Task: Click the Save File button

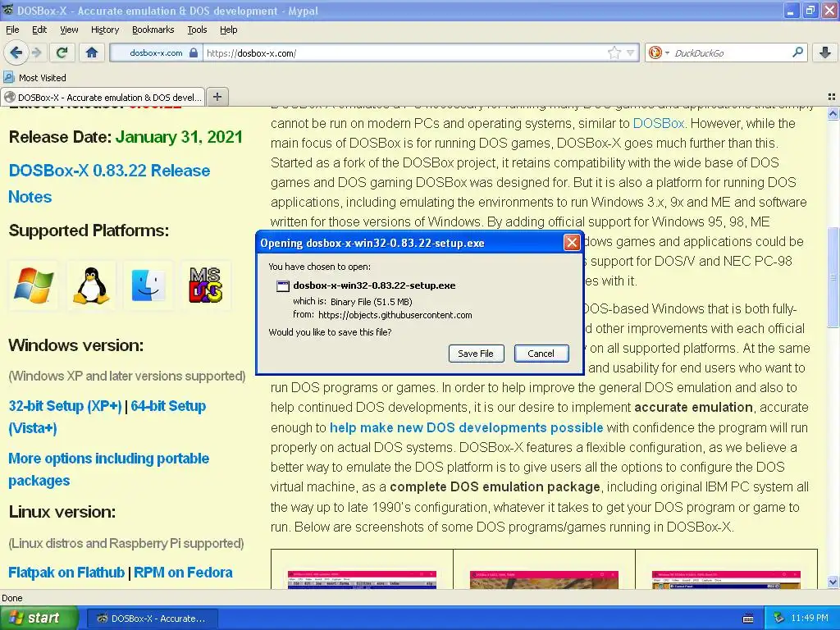Action: click(476, 354)
